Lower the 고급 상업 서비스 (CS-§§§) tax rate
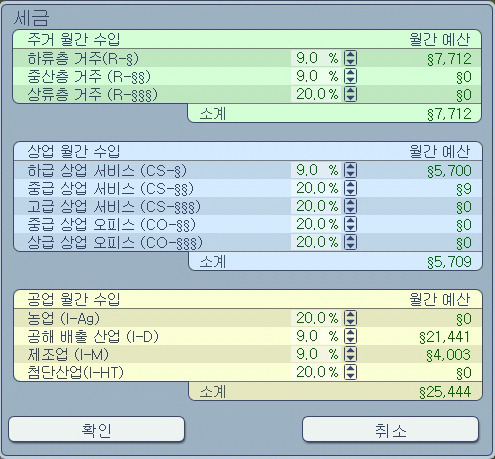 (350, 210)
